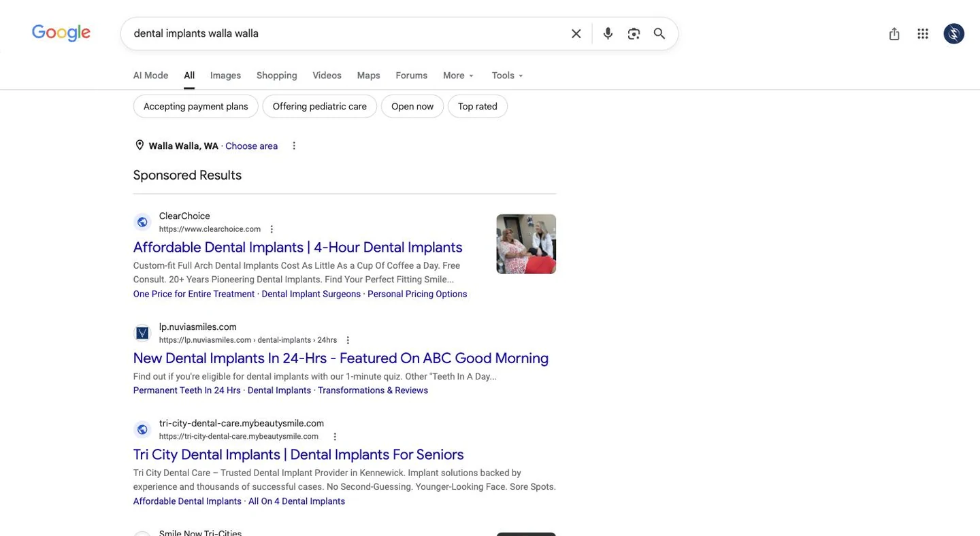
Task: Open the Affordable Dental Implants sitelink
Action: 187,501
